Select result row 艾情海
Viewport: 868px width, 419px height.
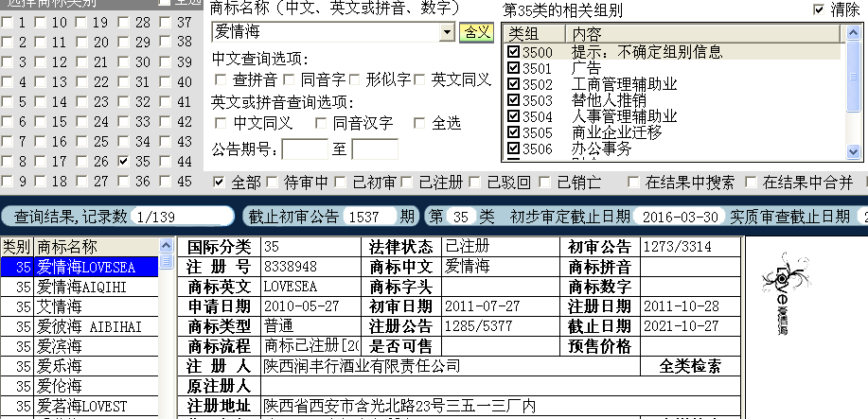(x=80, y=306)
